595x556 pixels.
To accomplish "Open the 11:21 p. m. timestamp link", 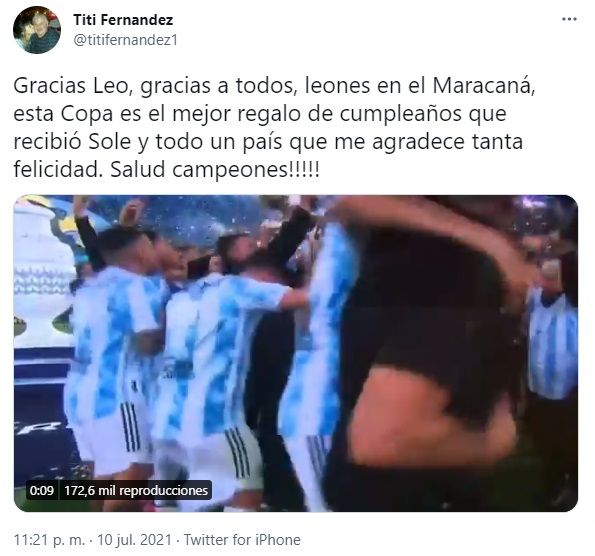I will tap(50, 540).
